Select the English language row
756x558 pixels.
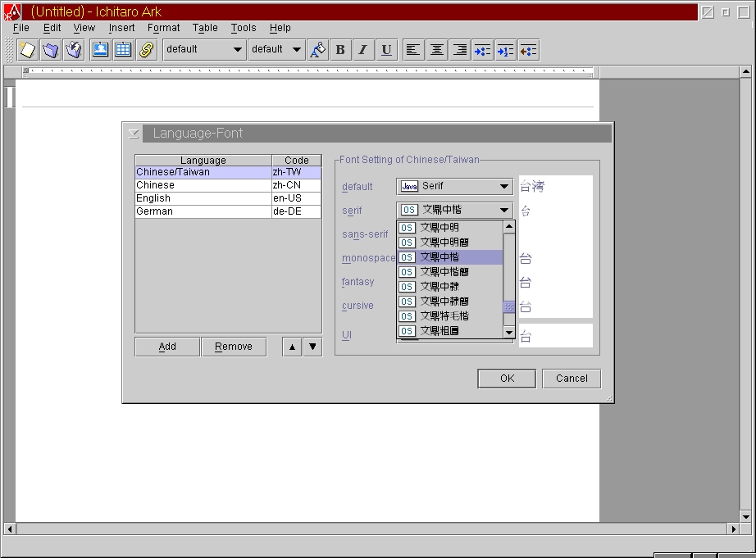pyautogui.click(x=228, y=198)
